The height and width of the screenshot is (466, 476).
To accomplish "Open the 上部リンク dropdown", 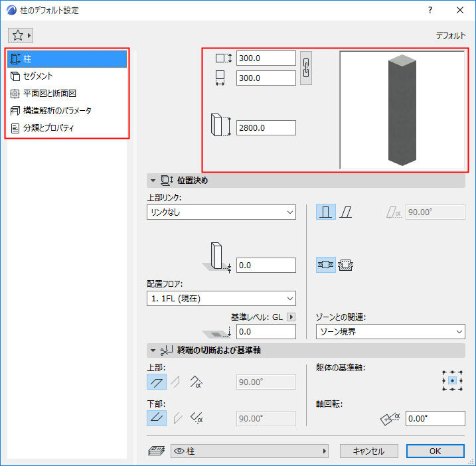I will point(221,212).
